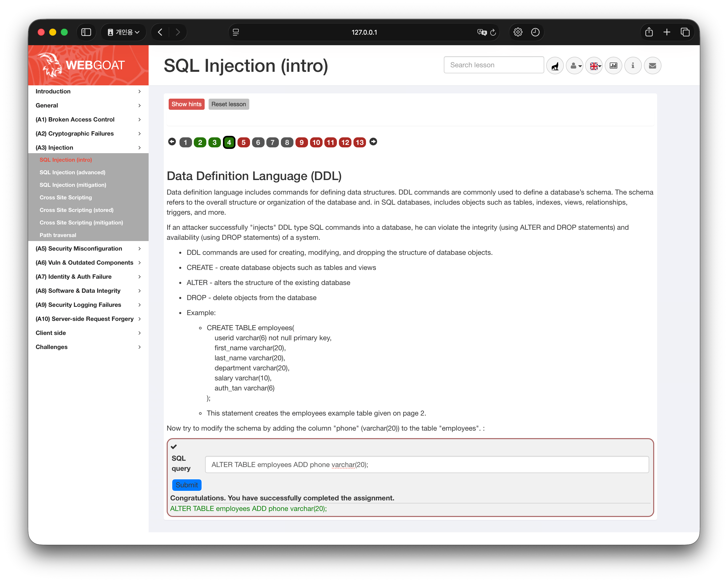Screen dimensions: 728x582
Task: Expand the Introduction menu section
Action: point(88,91)
